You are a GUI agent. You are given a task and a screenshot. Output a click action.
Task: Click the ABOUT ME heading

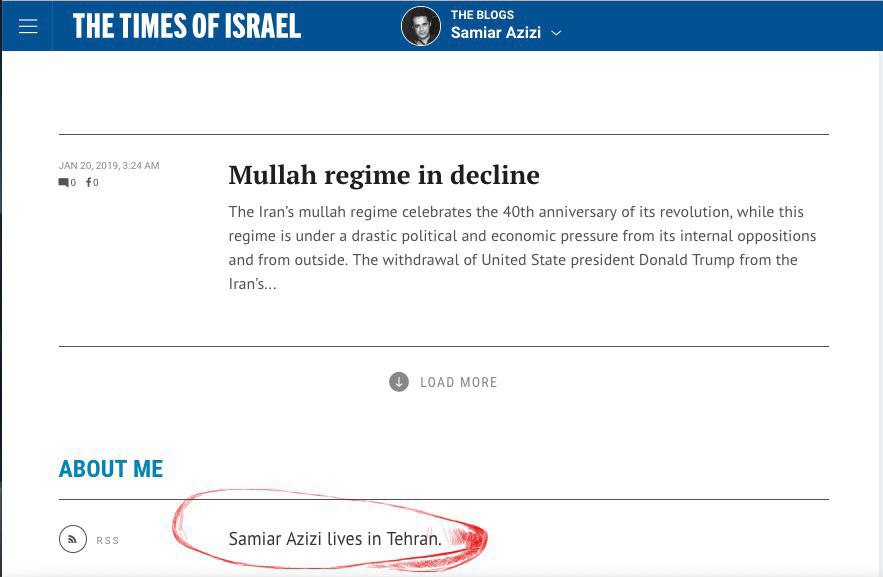click(111, 469)
